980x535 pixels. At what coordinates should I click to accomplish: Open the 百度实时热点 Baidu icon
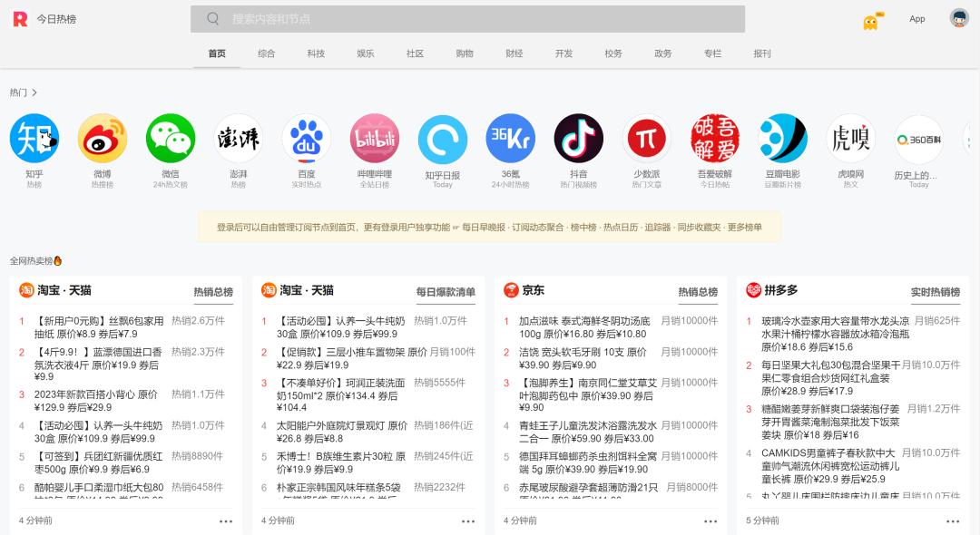(x=307, y=136)
